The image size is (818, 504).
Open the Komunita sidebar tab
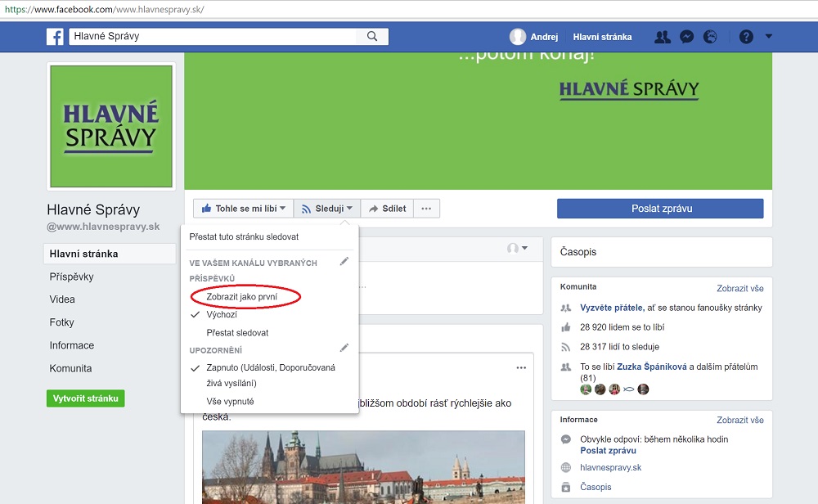click(x=70, y=368)
